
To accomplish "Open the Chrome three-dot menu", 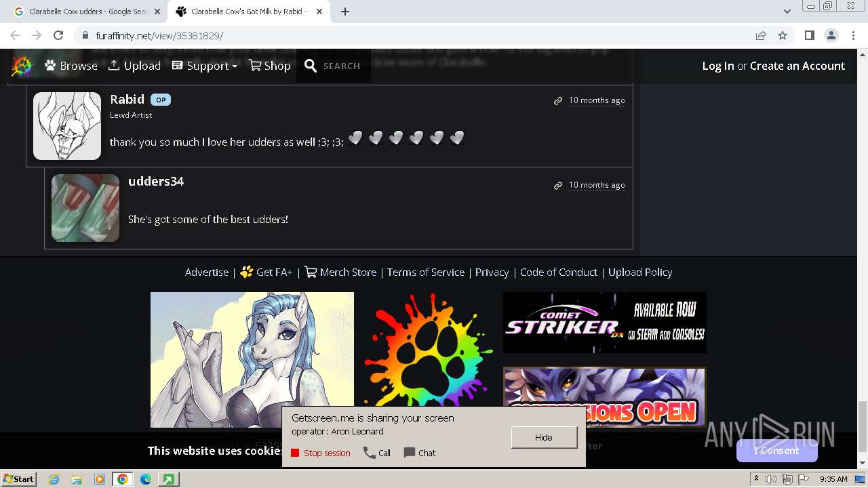I will point(852,35).
